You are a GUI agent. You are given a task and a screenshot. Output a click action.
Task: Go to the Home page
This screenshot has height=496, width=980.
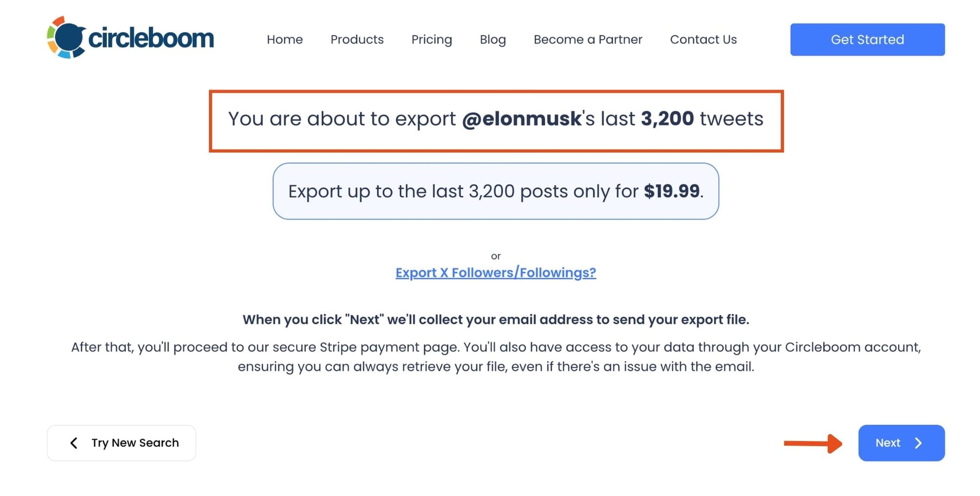pyautogui.click(x=285, y=40)
